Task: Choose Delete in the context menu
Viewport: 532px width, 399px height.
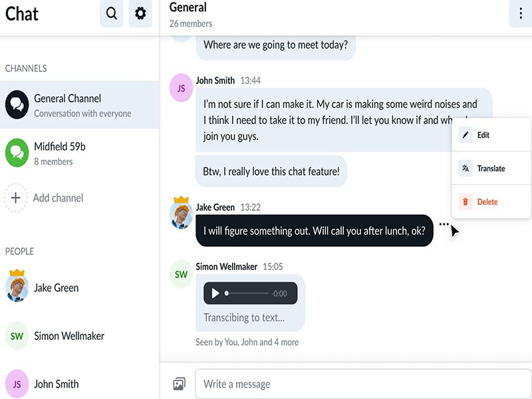Action: (x=487, y=201)
